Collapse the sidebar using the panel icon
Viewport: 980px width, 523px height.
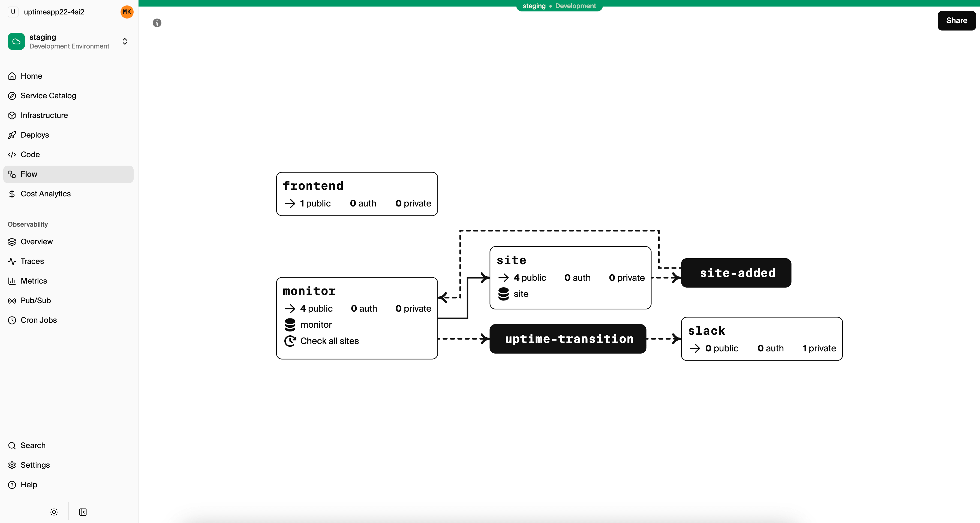pyautogui.click(x=83, y=512)
